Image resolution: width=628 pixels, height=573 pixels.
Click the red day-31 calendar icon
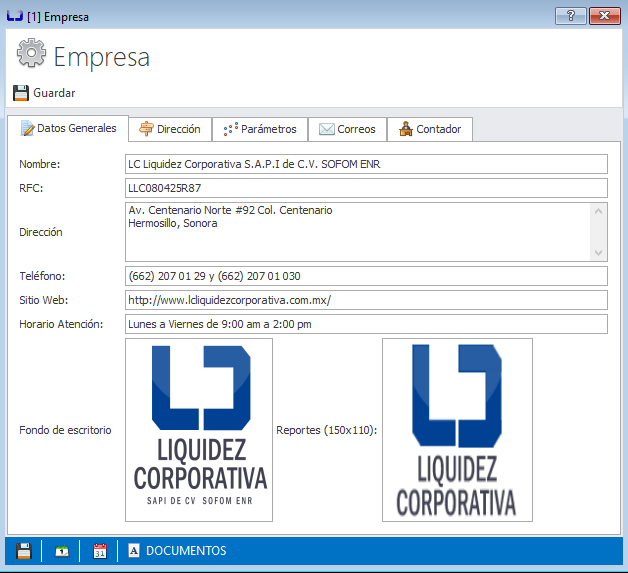(x=100, y=551)
